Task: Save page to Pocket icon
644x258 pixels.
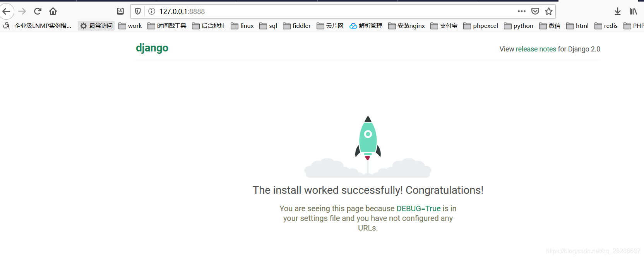Action: tap(535, 11)
